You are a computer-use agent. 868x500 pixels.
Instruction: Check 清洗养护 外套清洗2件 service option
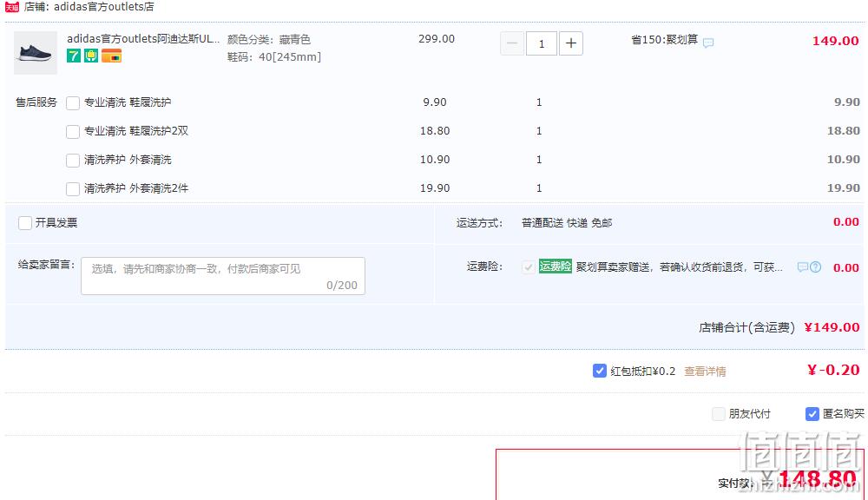(73, 189)
